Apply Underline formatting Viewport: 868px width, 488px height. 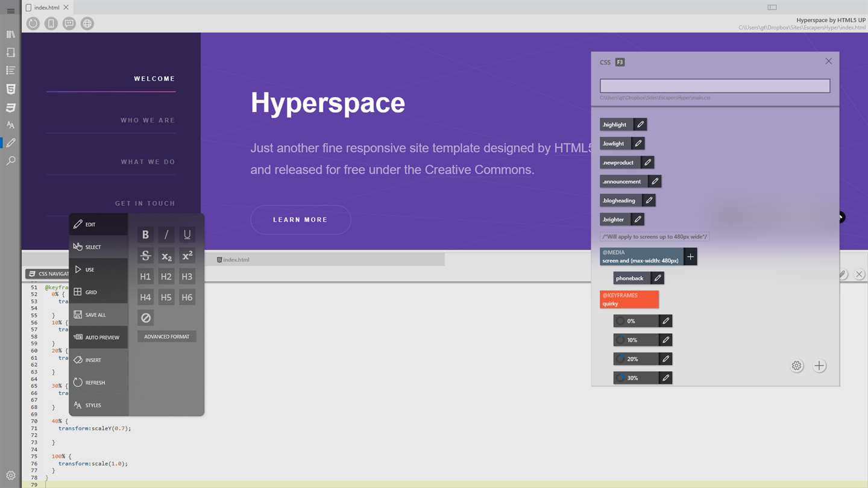(187, 234)
